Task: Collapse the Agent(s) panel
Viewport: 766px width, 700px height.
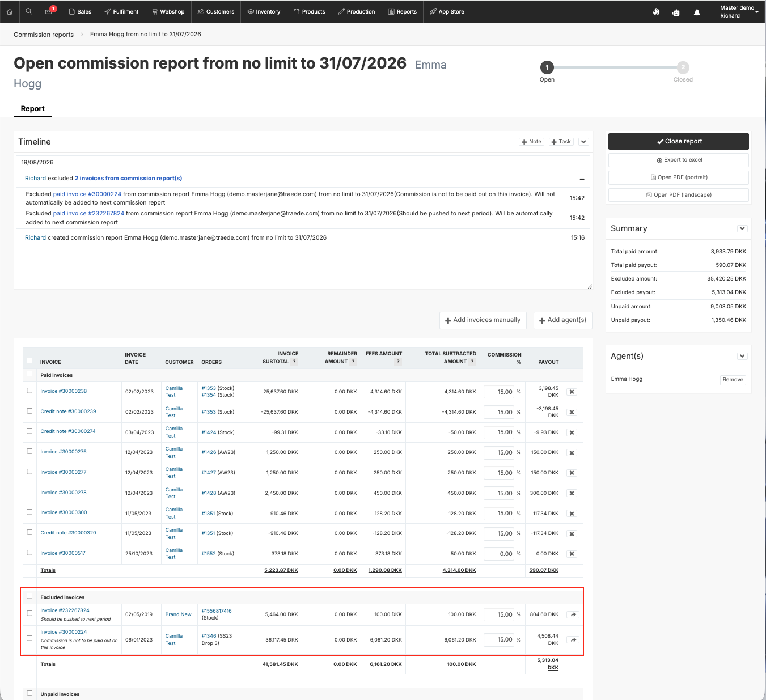Action: 742,356
